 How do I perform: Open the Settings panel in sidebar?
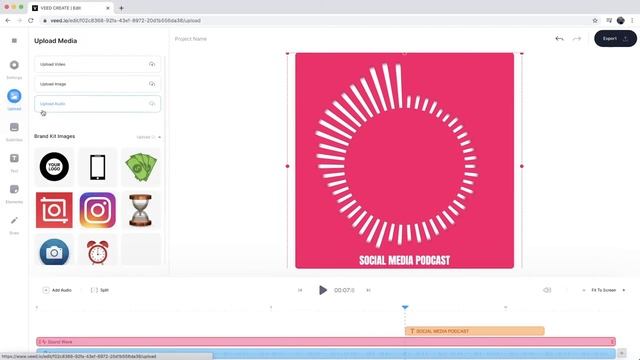point(14,69)
